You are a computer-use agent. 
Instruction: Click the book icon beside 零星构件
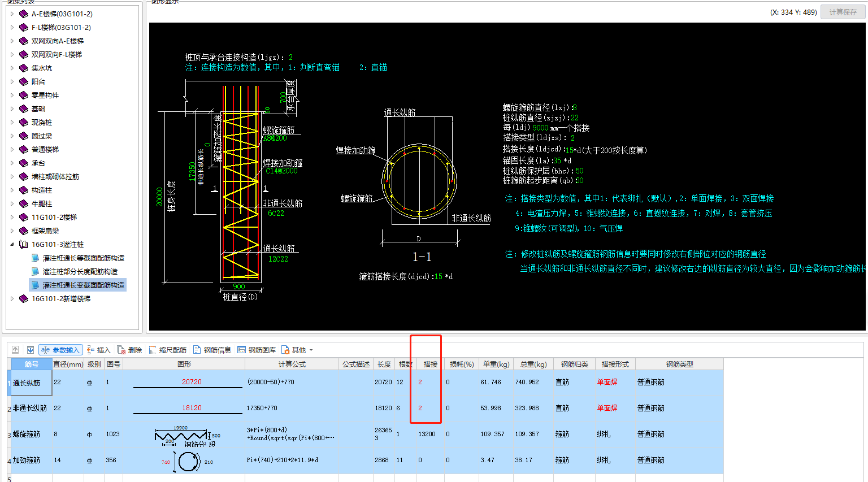coord(23,95)
